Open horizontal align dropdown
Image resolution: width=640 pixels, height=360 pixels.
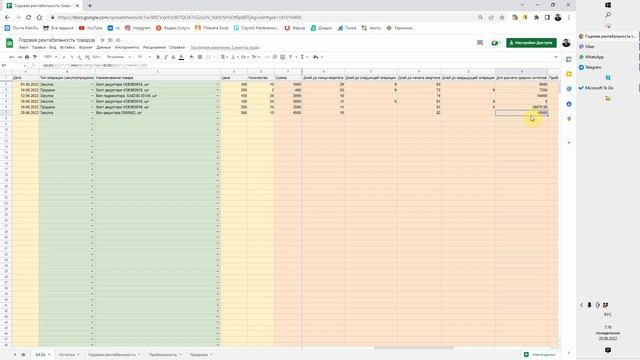pos(224,57)
